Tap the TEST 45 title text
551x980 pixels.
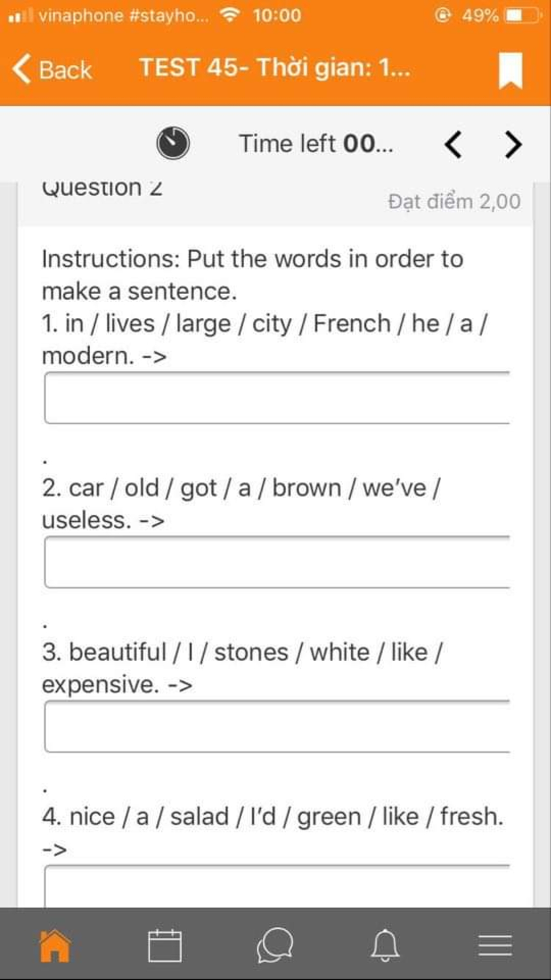click(275, 68)
